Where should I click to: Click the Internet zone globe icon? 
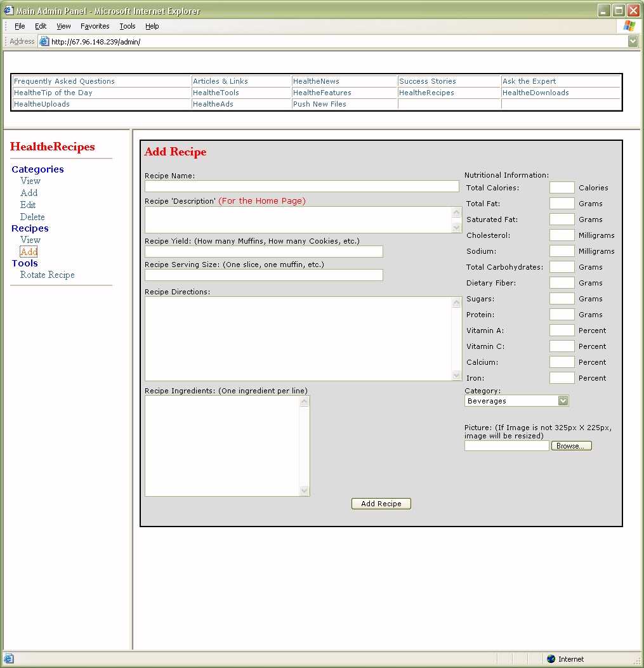[x=551, y=659]
